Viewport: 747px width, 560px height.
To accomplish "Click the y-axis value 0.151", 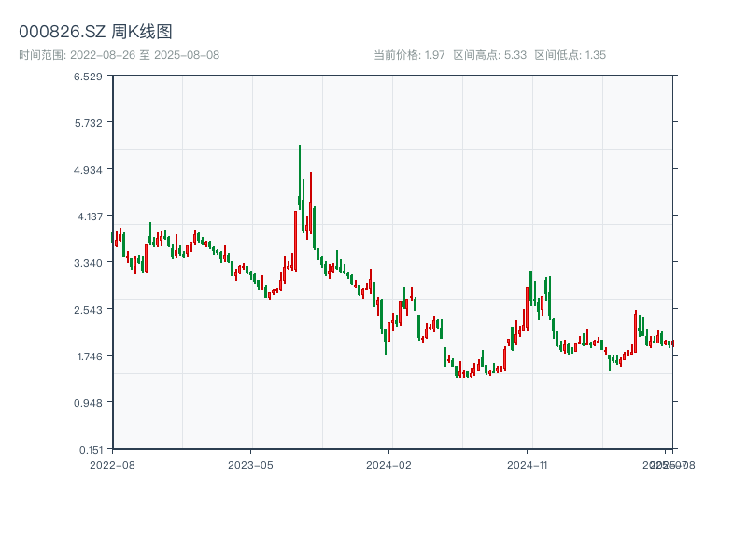I will (x=91, y=450).
